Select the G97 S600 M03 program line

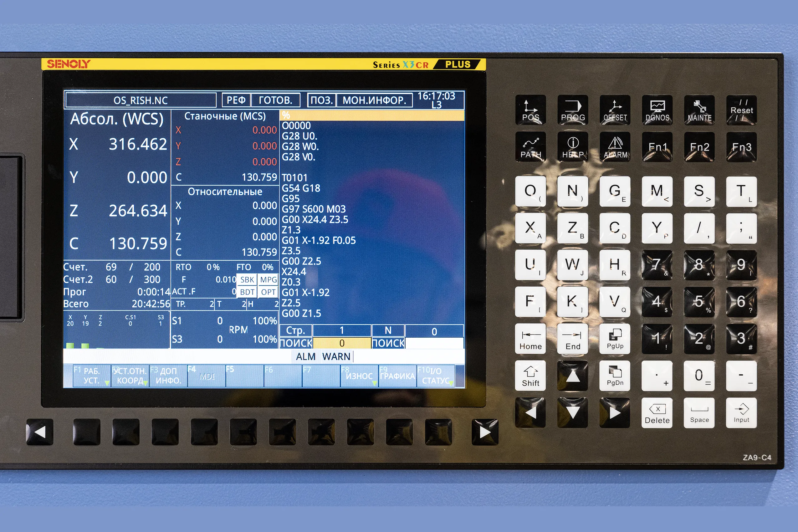tap(314, 209)
